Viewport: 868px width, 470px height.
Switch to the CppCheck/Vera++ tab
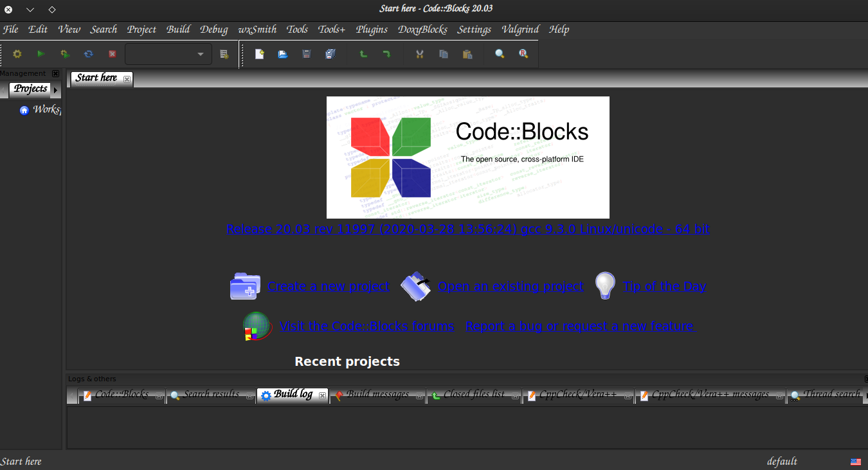coord(577,395)
